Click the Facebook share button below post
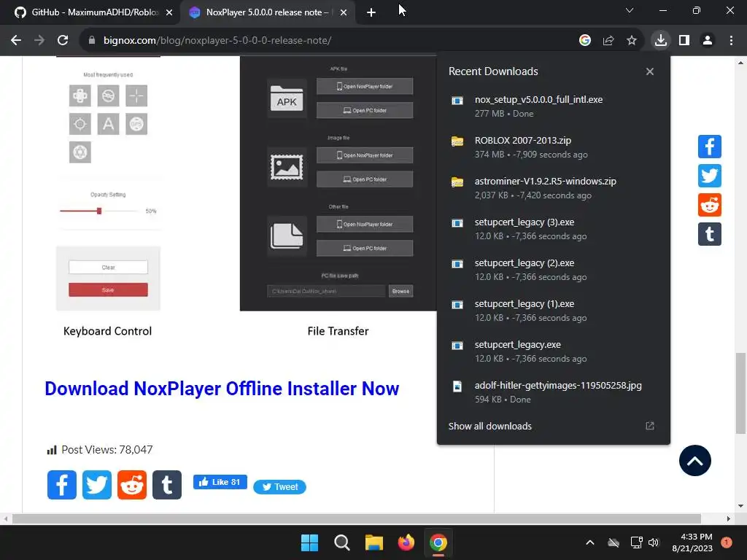 (x=62, y=485)
